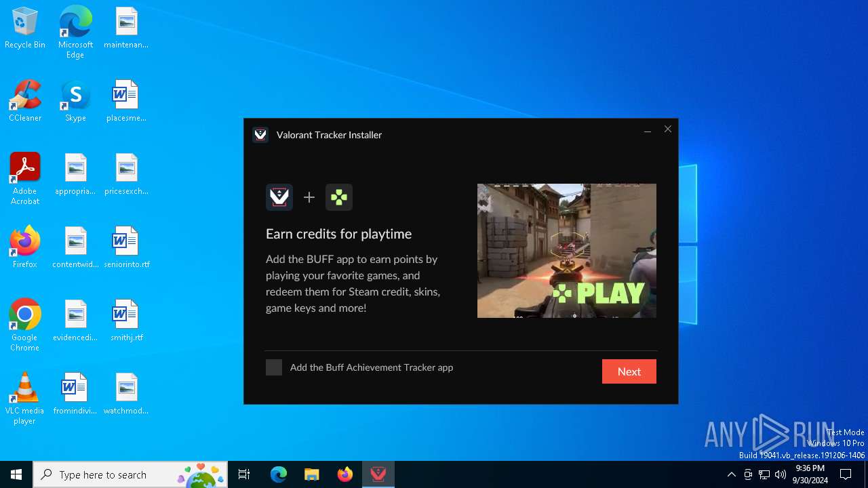Open the notification center icon
Viewport: 868px width, 488px height.
point(846,474)
